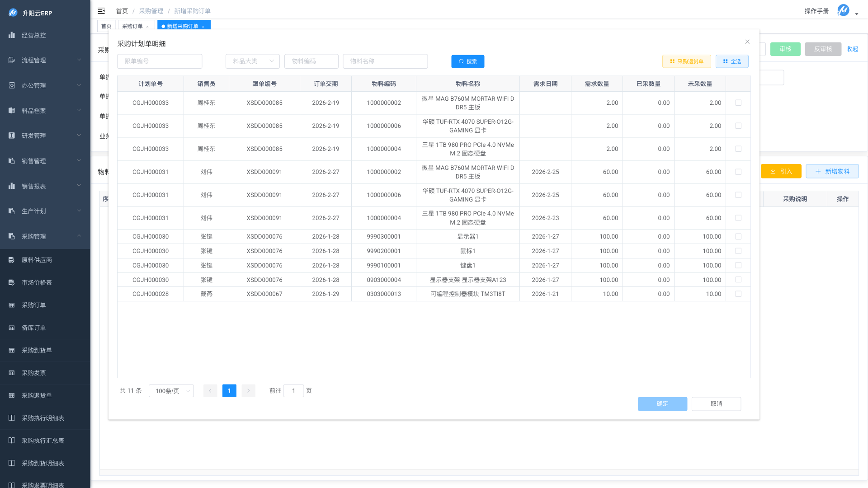Click the 原料供应商 sidebar icon
This screenshot has width=868, height=488.
click(12, 260)
